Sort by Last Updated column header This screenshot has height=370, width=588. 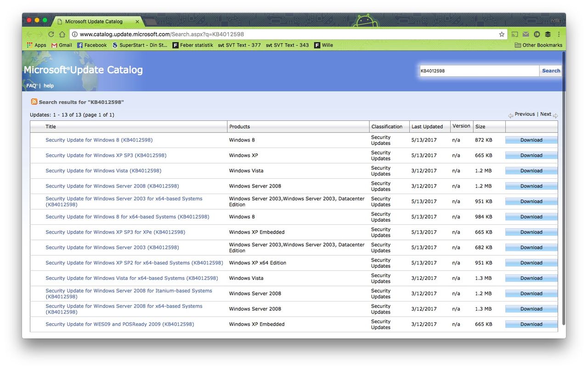(x=427, y=126)
